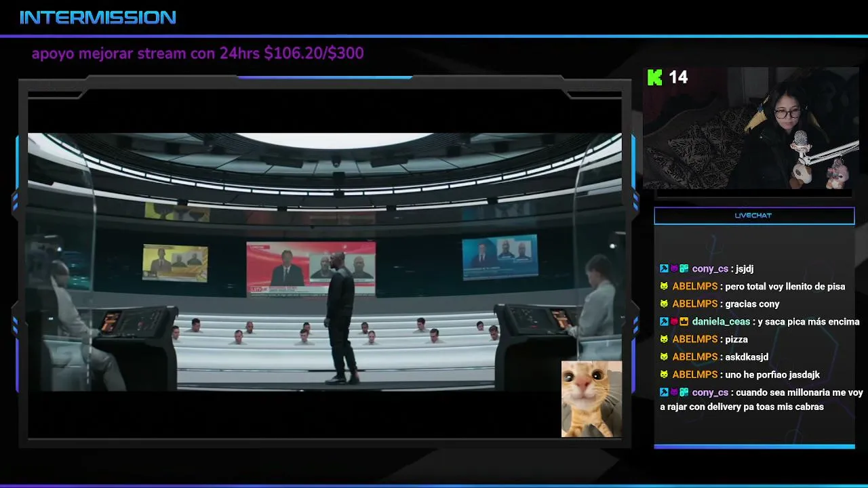
Task: Click the INTERMISSION title text
Action: point(98,18)
